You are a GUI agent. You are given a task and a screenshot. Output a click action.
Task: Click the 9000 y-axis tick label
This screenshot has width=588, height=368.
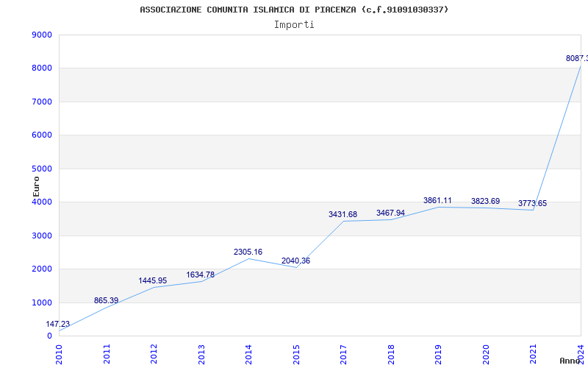click(x=42, y=35)
